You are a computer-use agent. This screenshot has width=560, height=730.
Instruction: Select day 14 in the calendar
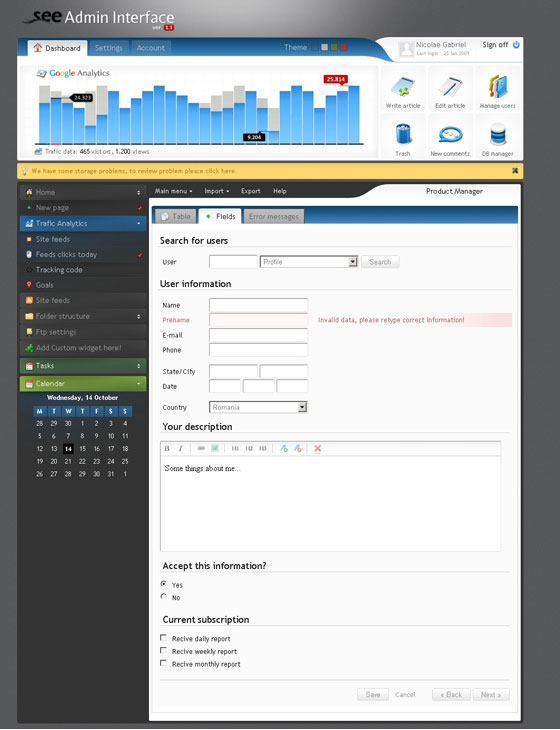click(68, 449)
